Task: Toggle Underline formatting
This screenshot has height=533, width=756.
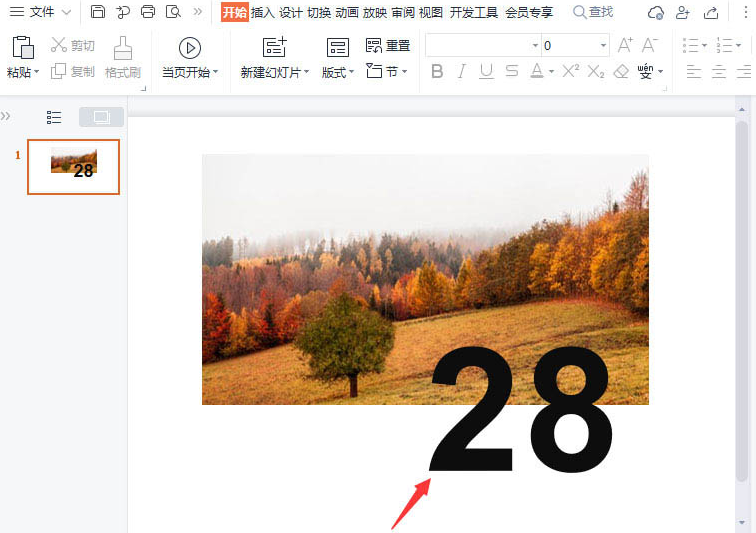Action: 486,71
